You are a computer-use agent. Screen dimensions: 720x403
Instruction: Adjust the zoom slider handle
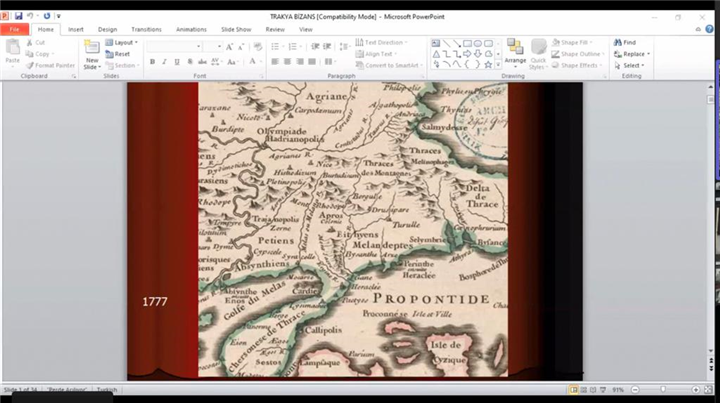pos(663,389)
